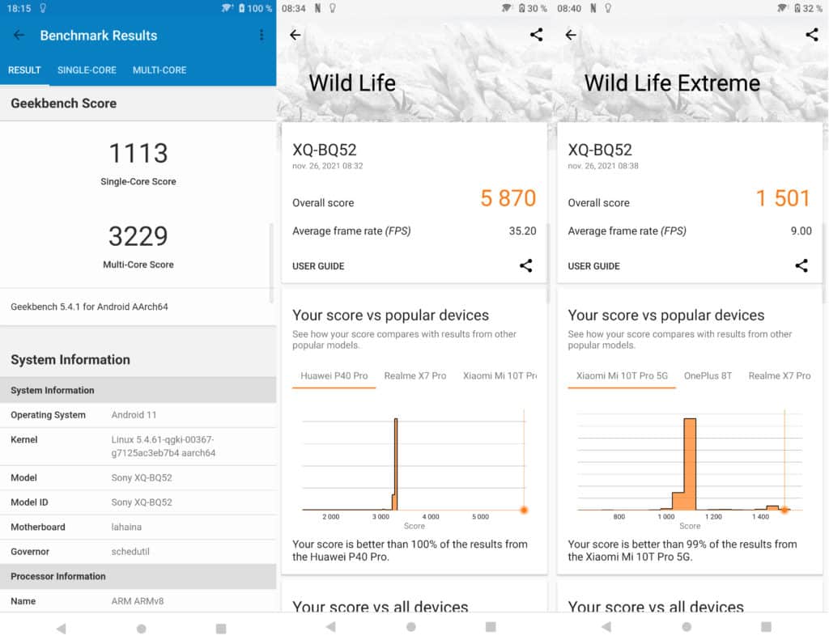
Task: Go back from Geekbench Benchmark Results header
Action: pyautogui.click(x=19, y=35)
